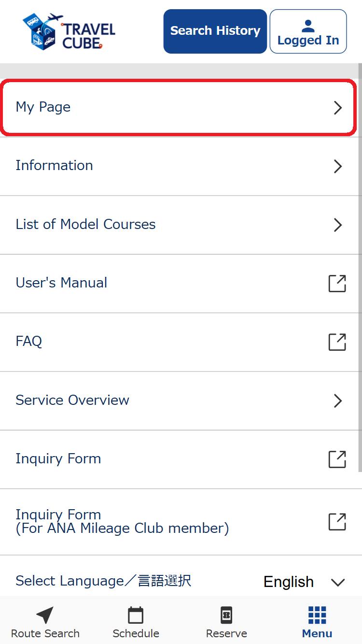Tap the Logged In person icon

308,26
